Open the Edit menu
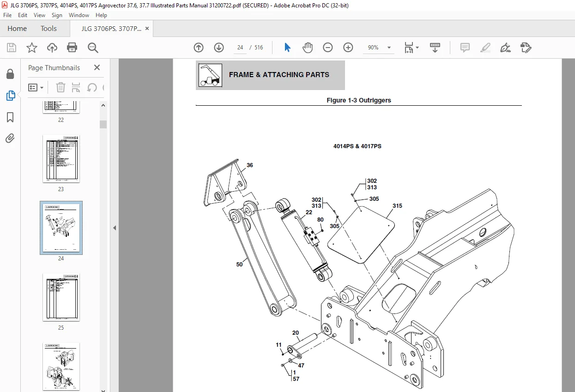Viewport: 575px width, 392px height. click(x=23, y=15)
